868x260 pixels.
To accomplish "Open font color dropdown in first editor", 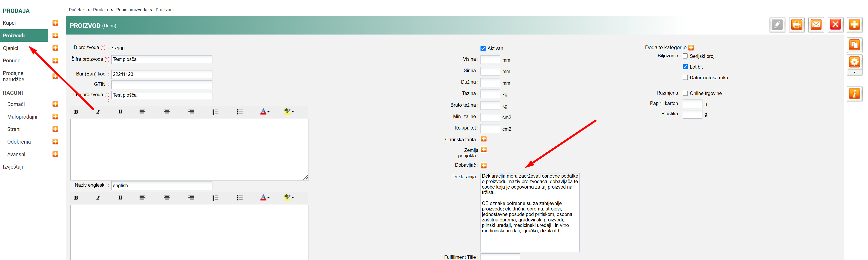I will [x=269, y=112].
